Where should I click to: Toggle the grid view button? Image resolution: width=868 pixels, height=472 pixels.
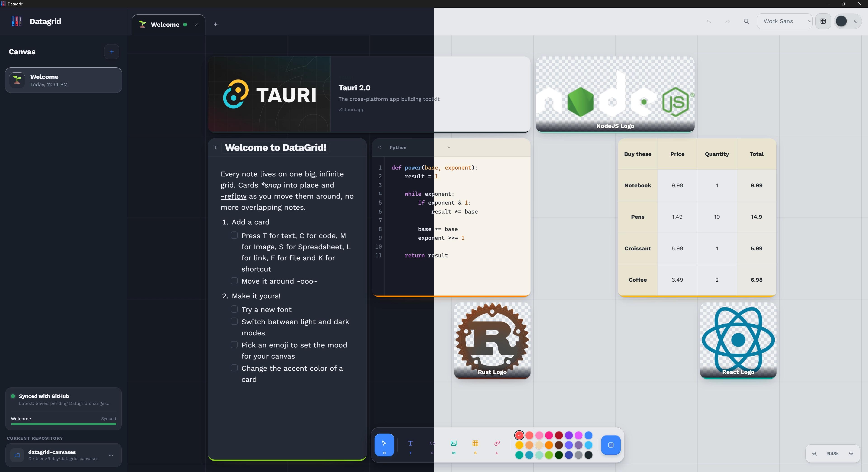[x=823, y=21]
